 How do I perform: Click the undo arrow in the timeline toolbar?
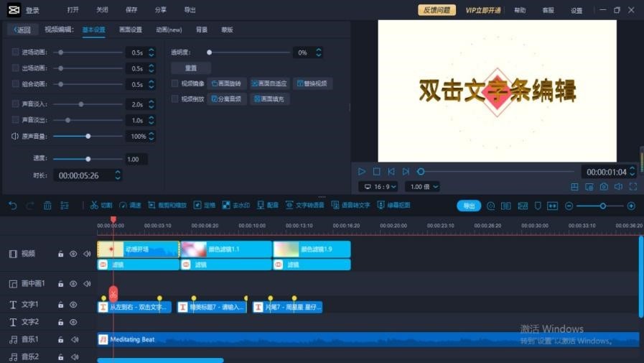(x=12, y=206)
